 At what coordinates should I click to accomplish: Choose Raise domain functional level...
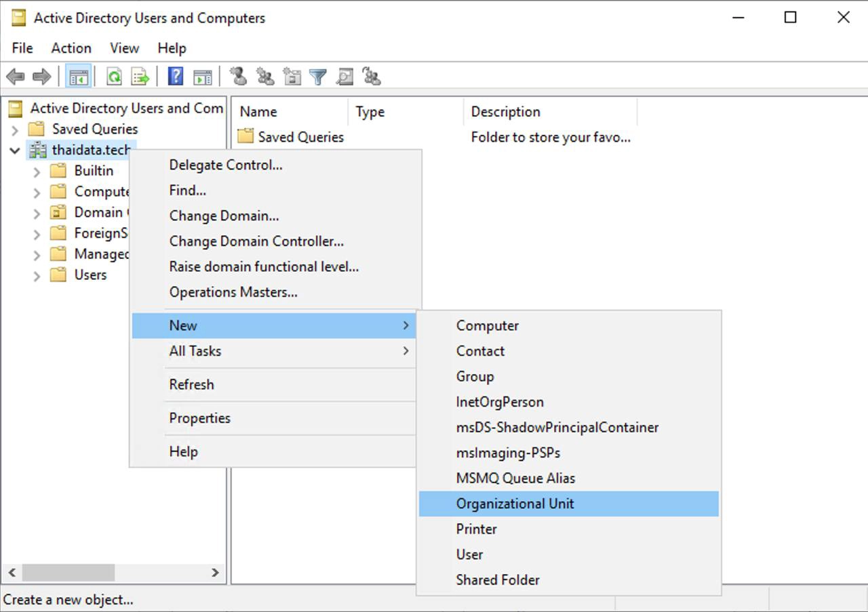click(276, 267)
